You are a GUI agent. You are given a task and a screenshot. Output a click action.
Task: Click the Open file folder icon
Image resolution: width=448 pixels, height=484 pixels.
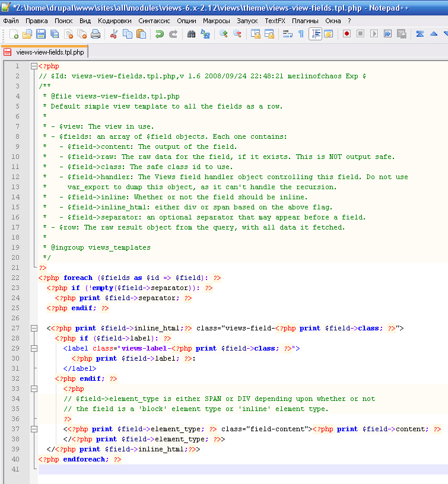[x=27, y=34]
